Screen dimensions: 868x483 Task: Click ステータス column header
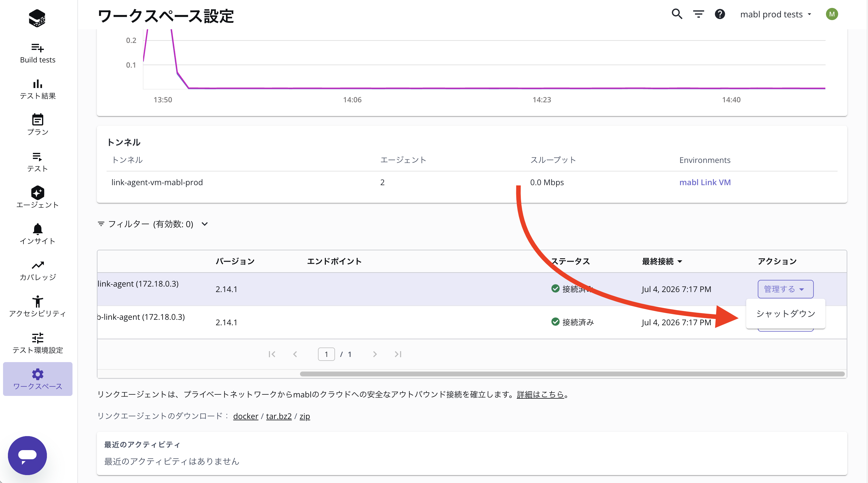click(570, 261)
